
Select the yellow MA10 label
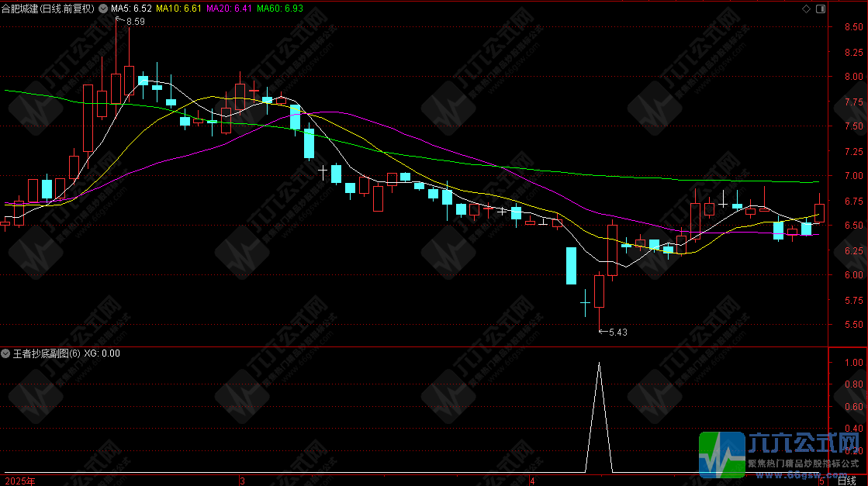click(179, 9)
